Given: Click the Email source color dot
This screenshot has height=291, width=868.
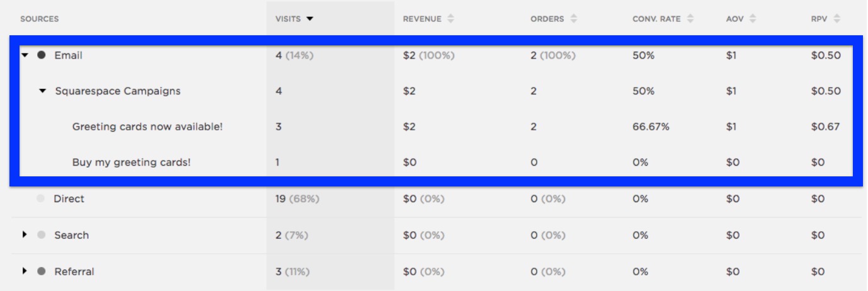Looking at the screenshot, I should pos(42,55).
